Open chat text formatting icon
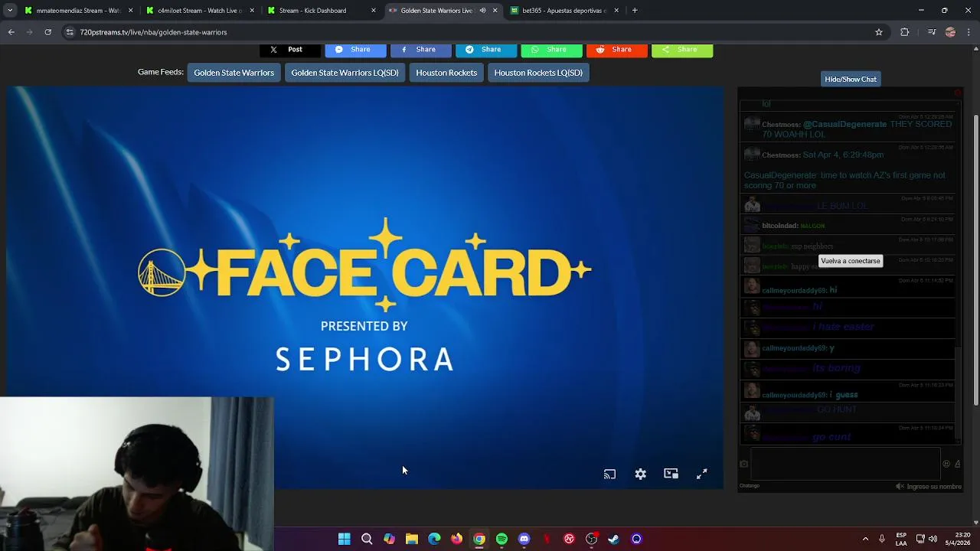 pyautogui.click(x=957, y=464)
